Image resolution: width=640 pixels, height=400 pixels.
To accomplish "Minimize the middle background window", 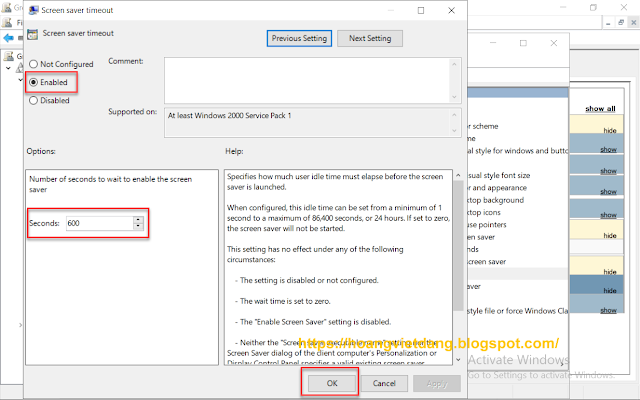I will pyautogui.click(x=493, y=43).
